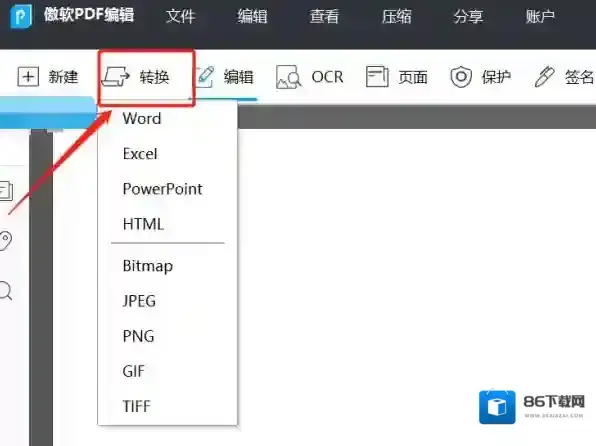
Task: Open the 压缩 menu
Action: [x=396, y=16]
